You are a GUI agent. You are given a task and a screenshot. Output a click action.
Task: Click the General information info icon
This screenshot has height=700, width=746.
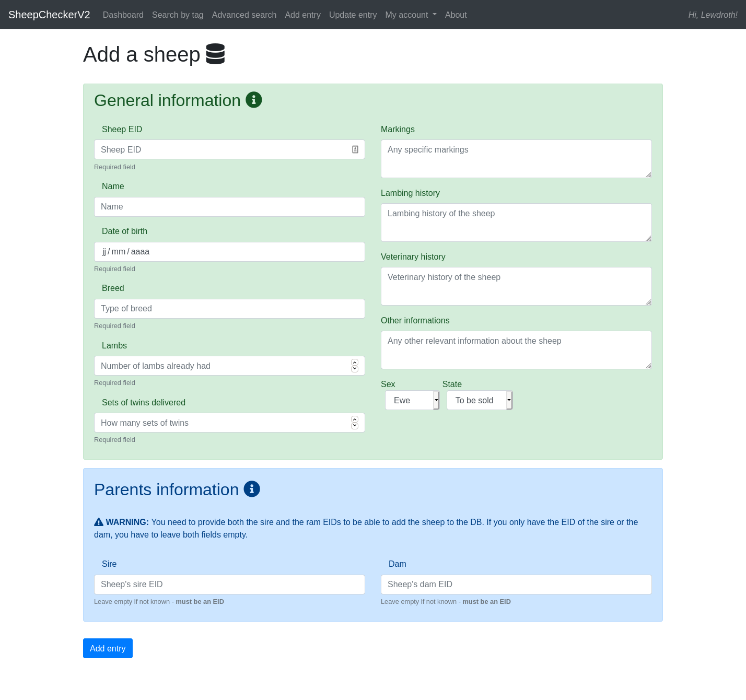(x=253, y=100)
